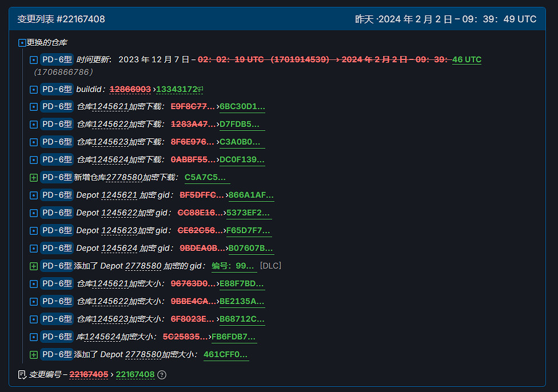Click the new changenumber 22167408 link at the bottom
The width and height of the screenshot is (558, 392).
(135, 375)
